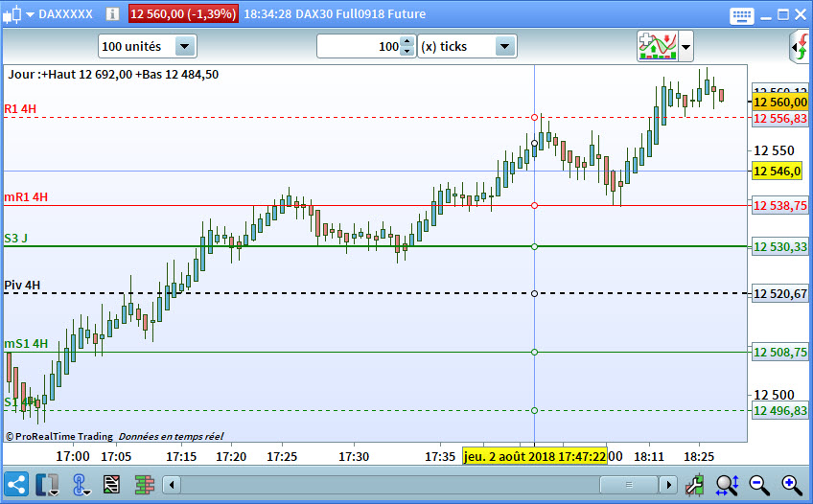Open the add indicators icon

(658, 46)
